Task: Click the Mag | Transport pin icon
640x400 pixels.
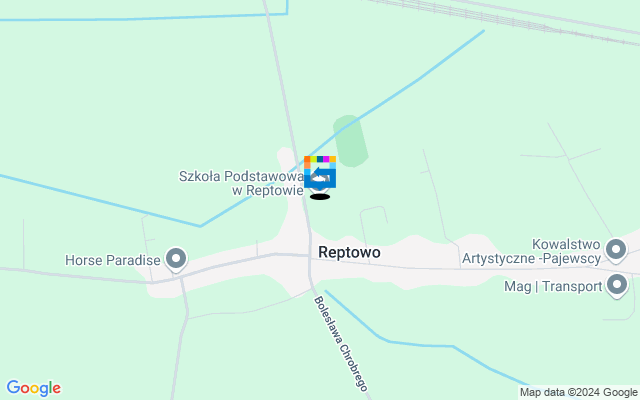Action: (x=617, y=286)
